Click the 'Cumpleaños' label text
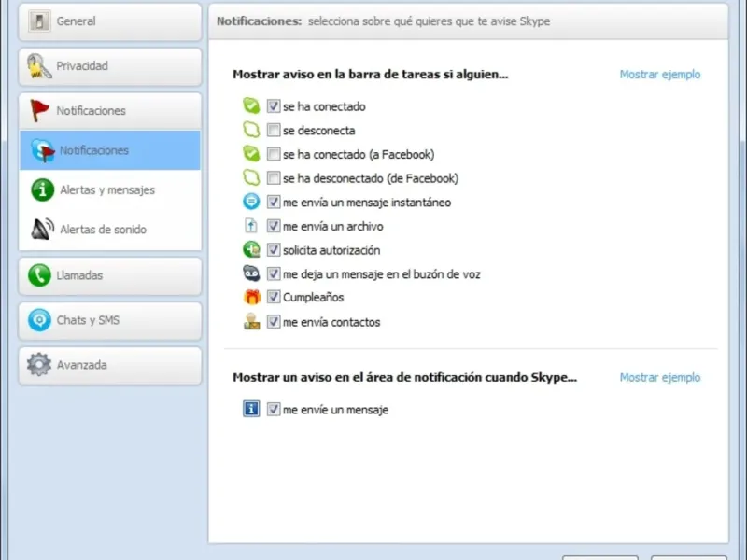The width and height of the screenshot is (747, 560). (x=314, y=297)
